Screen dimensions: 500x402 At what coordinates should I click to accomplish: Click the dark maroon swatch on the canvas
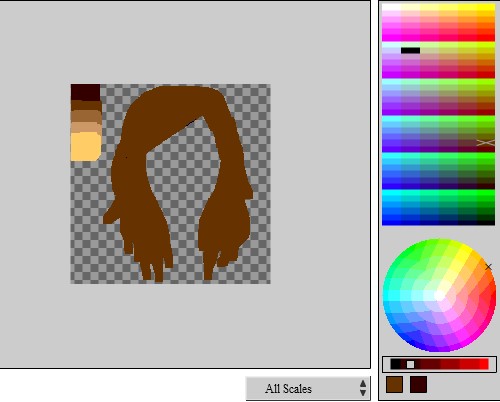click(85, 92)
